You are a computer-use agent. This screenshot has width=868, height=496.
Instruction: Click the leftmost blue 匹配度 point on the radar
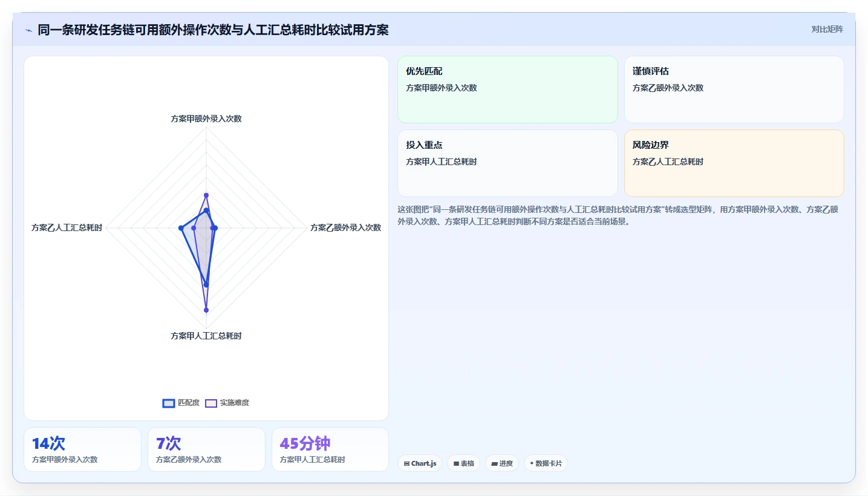tap(181, 227)
